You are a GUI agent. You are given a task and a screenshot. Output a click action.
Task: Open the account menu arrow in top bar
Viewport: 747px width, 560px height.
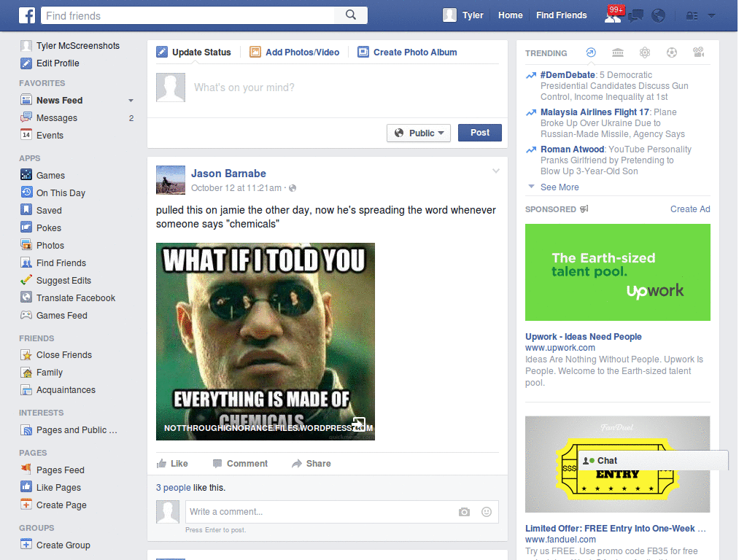pos(712,16)
